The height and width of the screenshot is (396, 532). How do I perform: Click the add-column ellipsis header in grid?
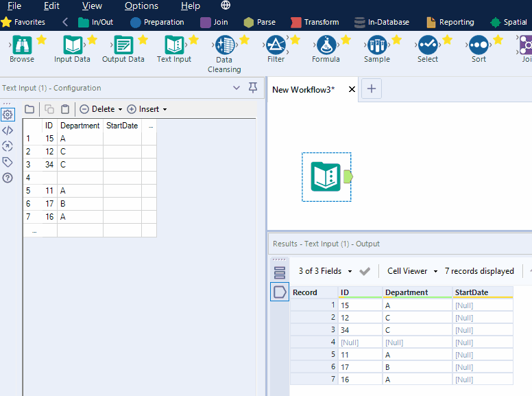click(x=151, y=126)
